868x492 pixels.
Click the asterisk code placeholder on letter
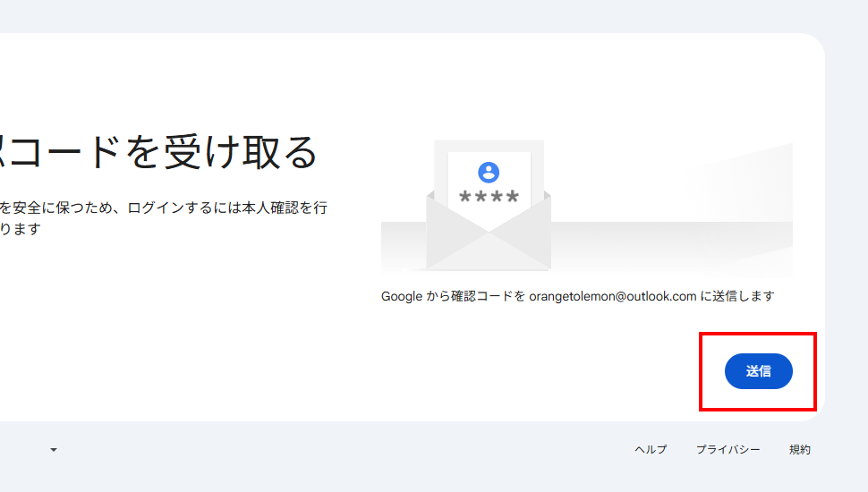pyautogui.click(x=489, y=197)
